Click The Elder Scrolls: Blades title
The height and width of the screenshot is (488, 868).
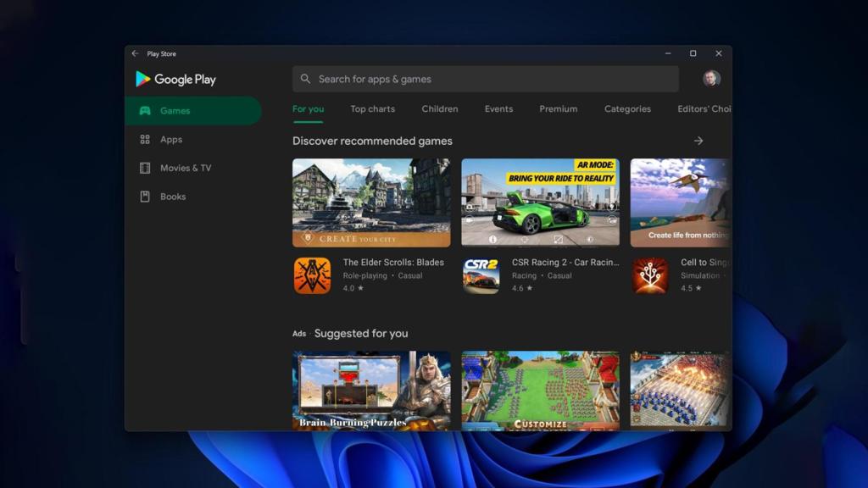(393, 263)
